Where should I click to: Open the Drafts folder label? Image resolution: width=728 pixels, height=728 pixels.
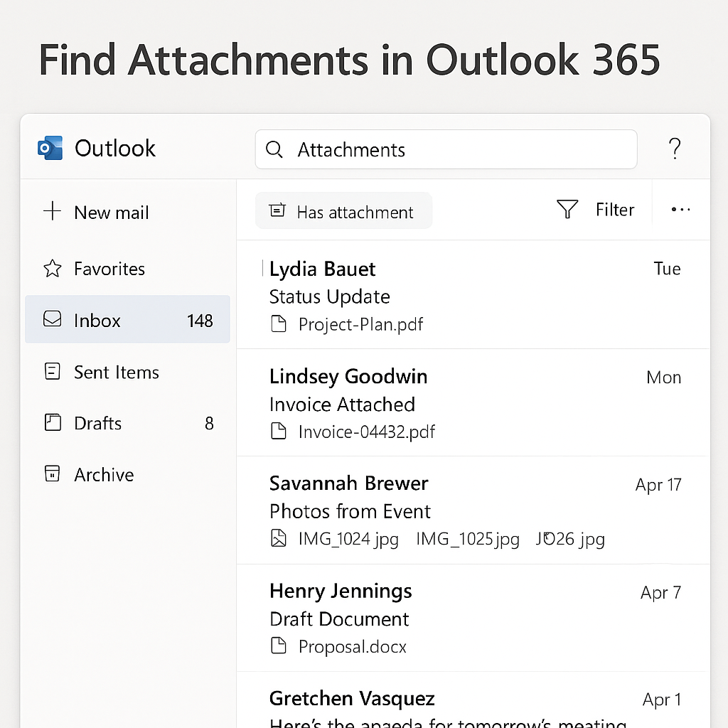(x=98, y=424)
